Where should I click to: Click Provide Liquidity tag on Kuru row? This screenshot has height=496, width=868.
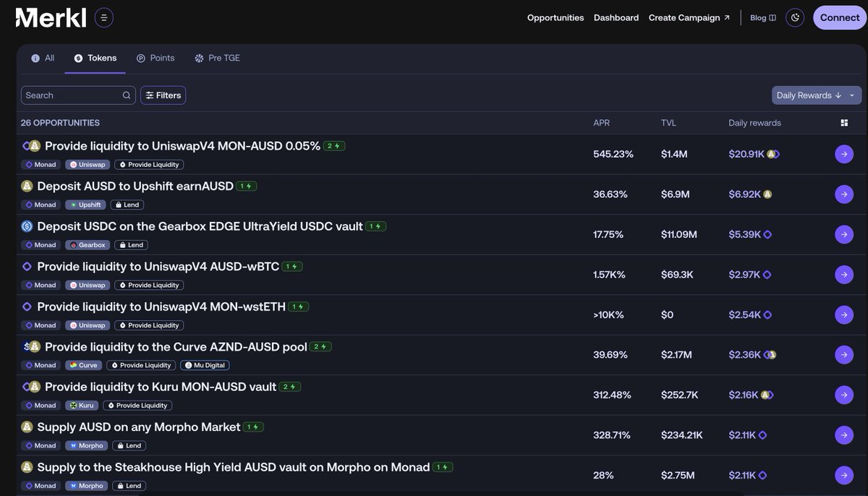[x=137, y=406]
